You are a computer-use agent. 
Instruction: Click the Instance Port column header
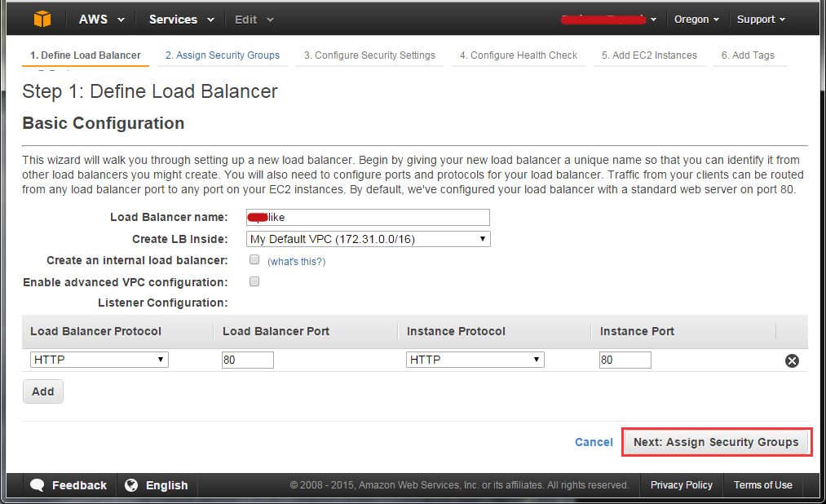[x=638, y=331]
